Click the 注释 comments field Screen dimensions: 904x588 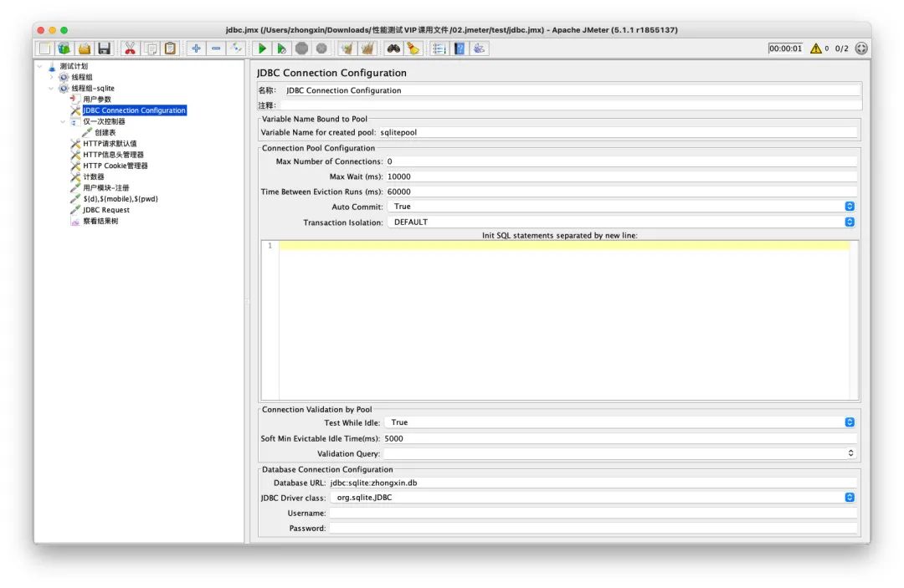click(x=572, y=105)
